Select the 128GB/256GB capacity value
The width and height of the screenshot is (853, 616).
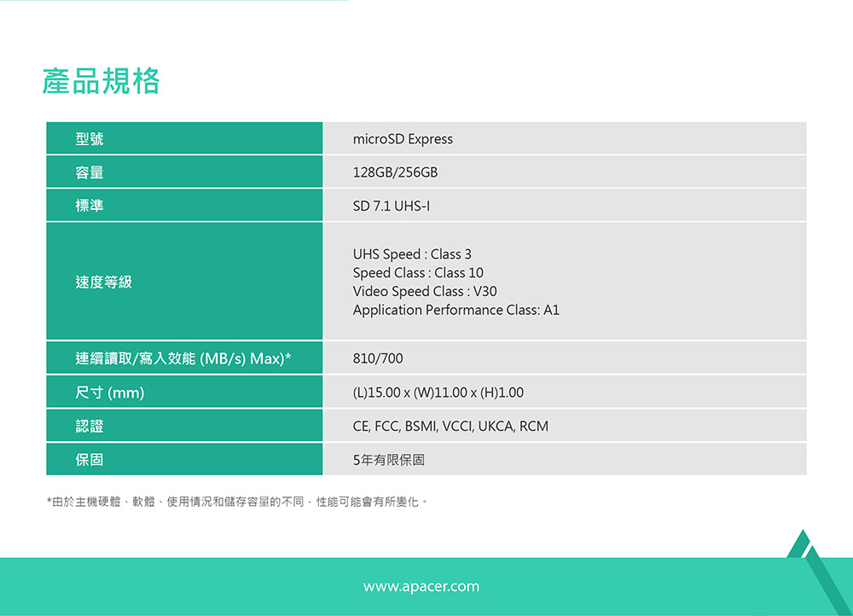coord(395,172)
